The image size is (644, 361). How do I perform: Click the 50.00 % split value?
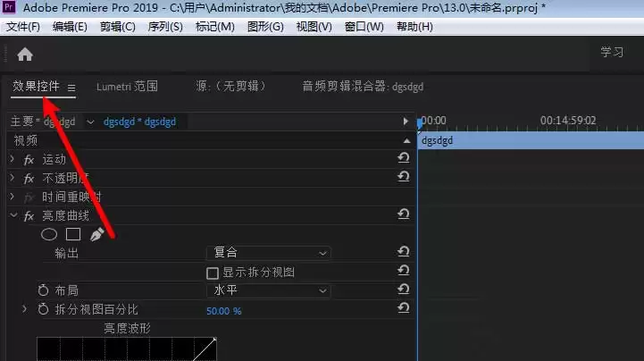(224, 311)
